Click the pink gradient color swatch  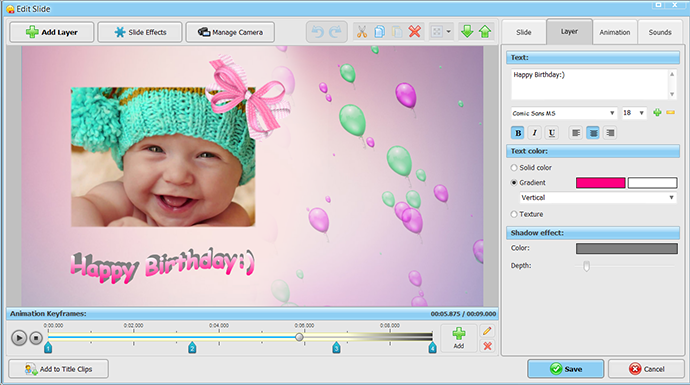(x=601, y=183)
